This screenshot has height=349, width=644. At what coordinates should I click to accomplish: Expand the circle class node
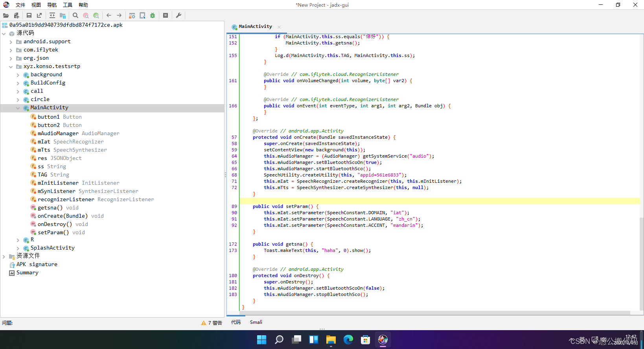18,99
